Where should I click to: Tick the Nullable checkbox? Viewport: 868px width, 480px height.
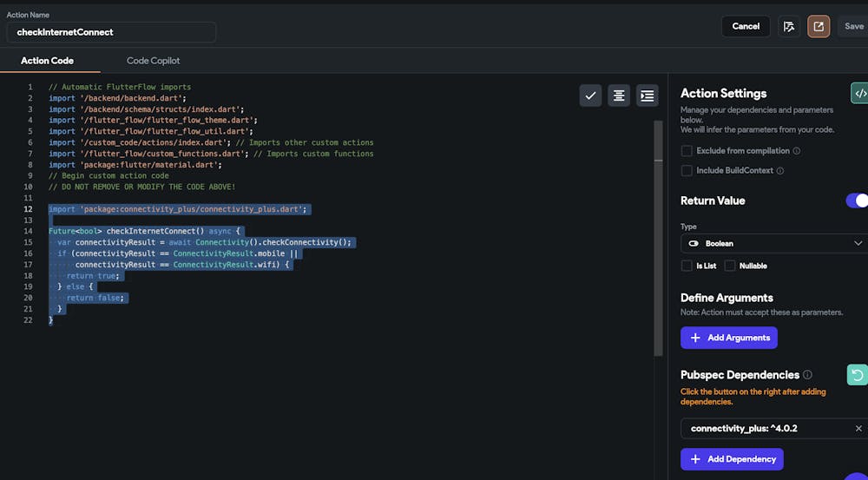coord(730,266)
